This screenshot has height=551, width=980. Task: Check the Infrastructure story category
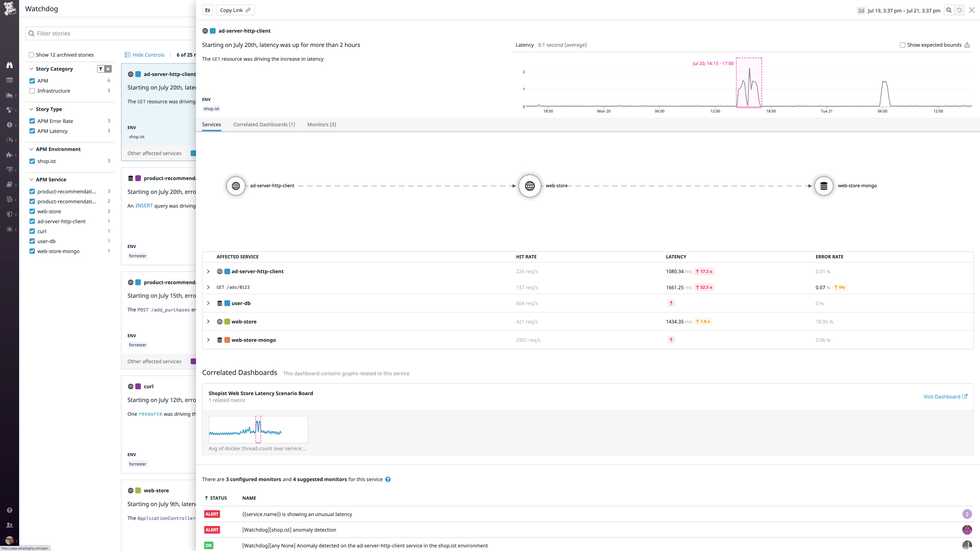tap(32, 91)
